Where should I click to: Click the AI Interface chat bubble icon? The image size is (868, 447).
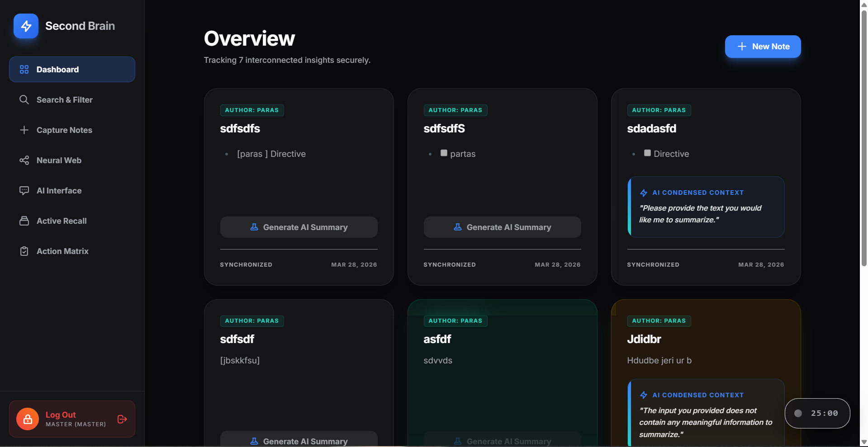(24, 191)
